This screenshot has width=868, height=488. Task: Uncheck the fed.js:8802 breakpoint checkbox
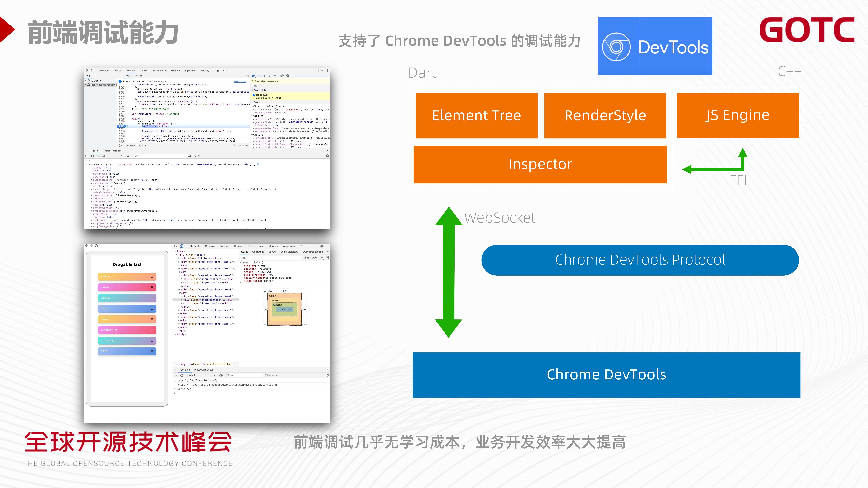click(254, 95)
